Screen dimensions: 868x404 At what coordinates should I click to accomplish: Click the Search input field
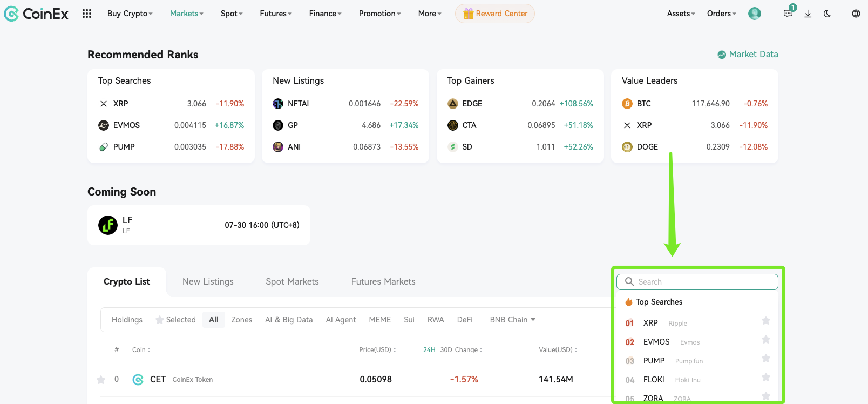(x=697, y=282)
